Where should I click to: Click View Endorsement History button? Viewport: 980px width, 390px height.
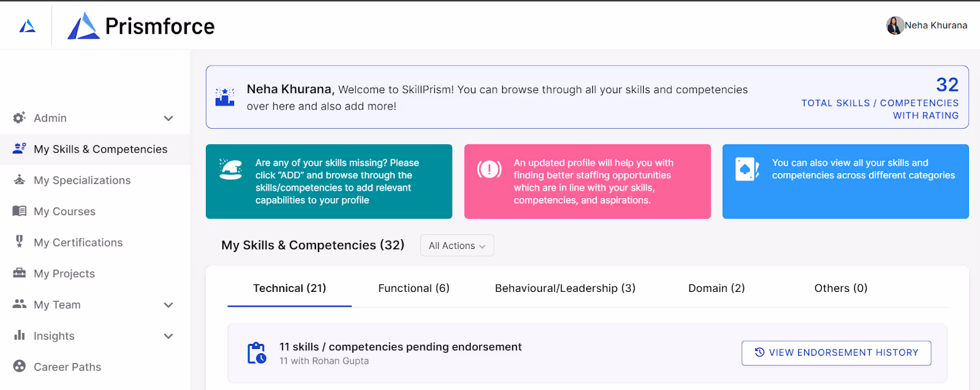point(836,353)
